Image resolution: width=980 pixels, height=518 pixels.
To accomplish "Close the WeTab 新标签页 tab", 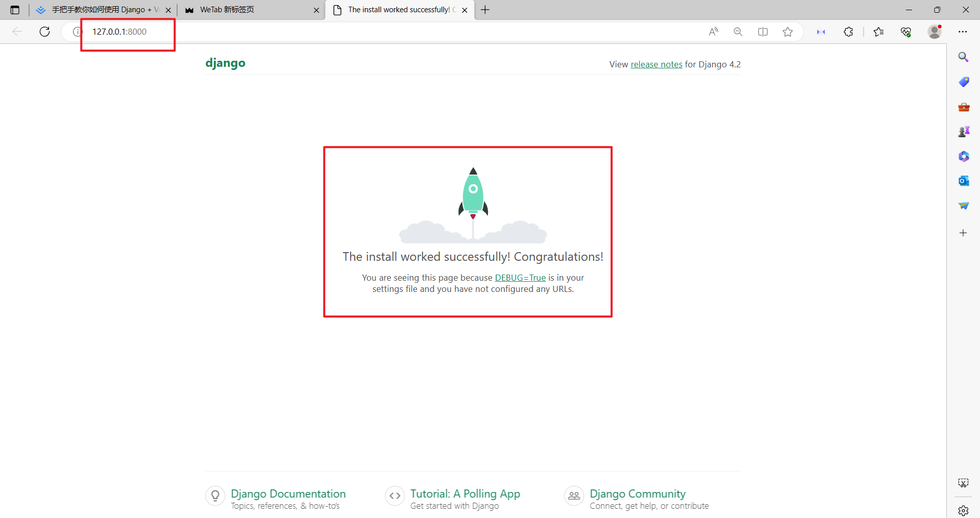I will click(x=316, y=10).
